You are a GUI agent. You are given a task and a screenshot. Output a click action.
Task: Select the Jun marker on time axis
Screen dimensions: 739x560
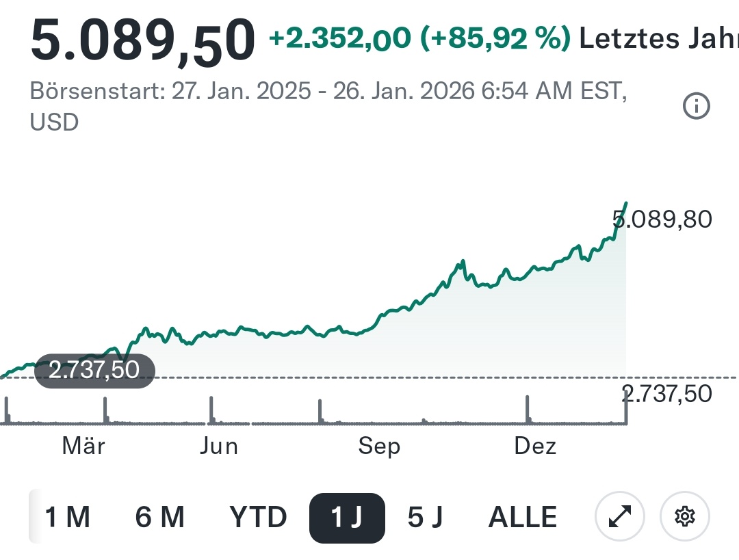click(x=219, y=446)
